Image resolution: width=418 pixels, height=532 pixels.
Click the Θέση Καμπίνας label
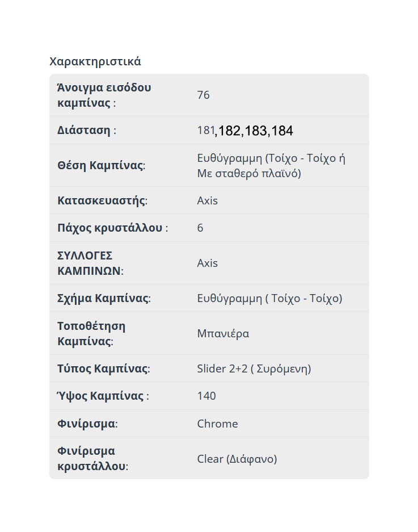click(x=101, y=165)
